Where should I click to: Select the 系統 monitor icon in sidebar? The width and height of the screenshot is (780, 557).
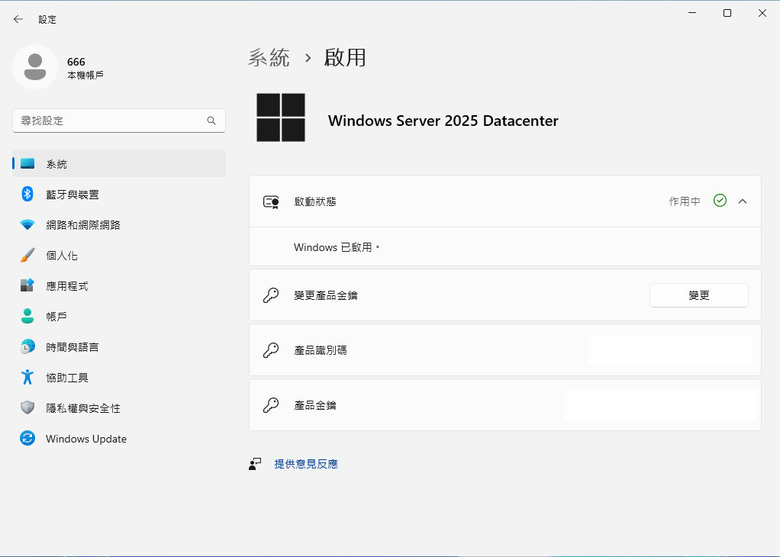click(27, 164)
